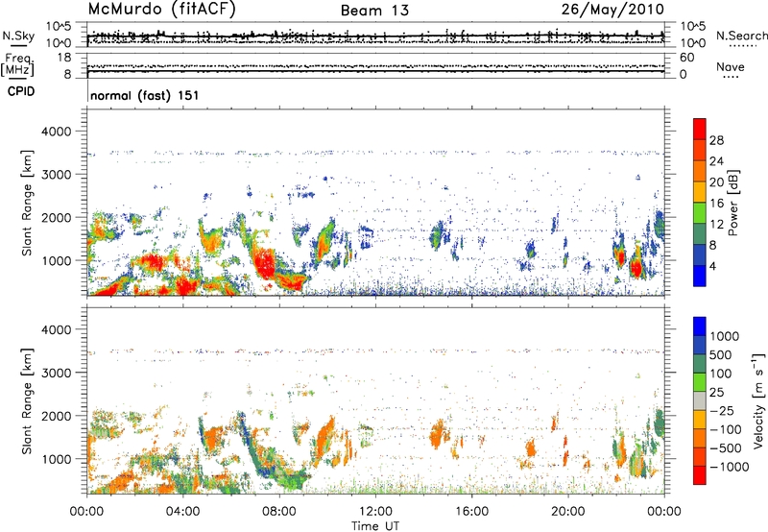
Task: Click the "N.Sky" axis label
Action: coord(18,36)
